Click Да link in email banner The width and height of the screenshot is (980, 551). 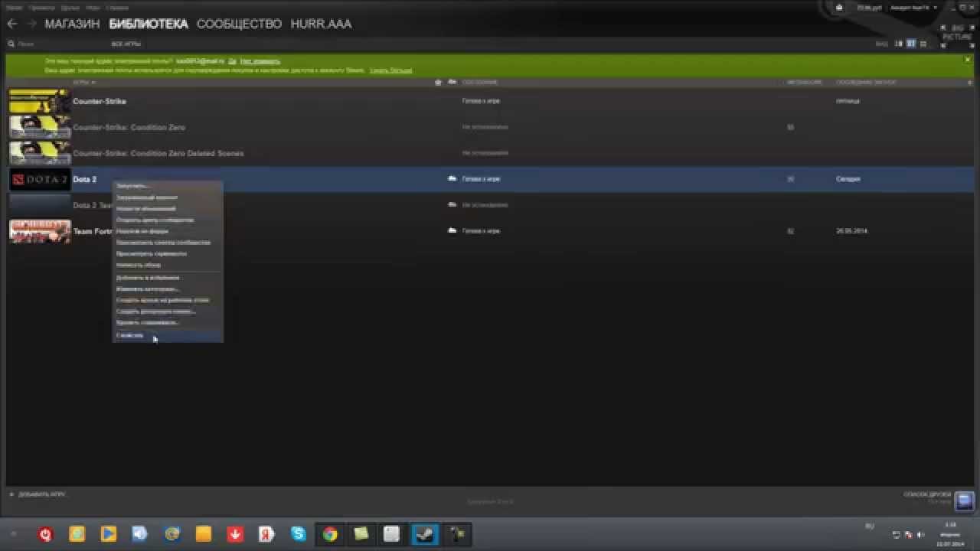click(x=234, y=61)
